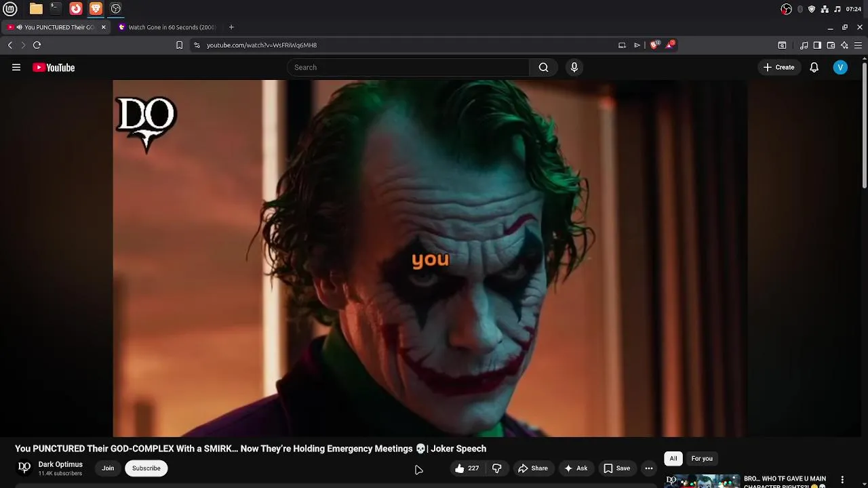Open options for BRO... WHO TF suggested video
The width and height of the screenshot is (868, 488).
click(x=842, y=480)
